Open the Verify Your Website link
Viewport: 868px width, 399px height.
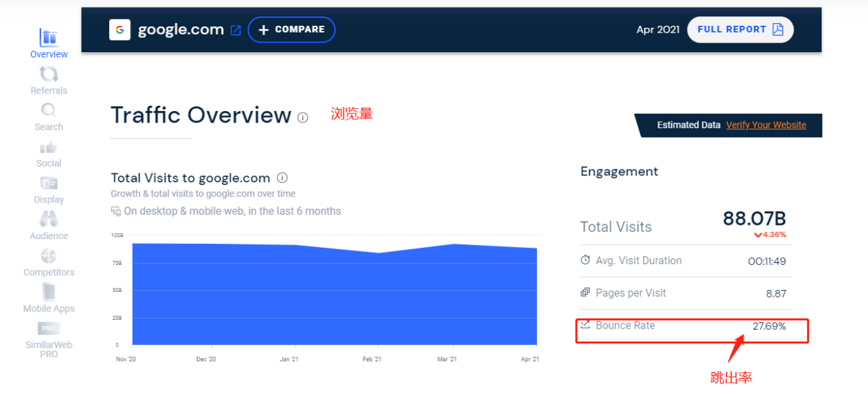coord(766,125)
